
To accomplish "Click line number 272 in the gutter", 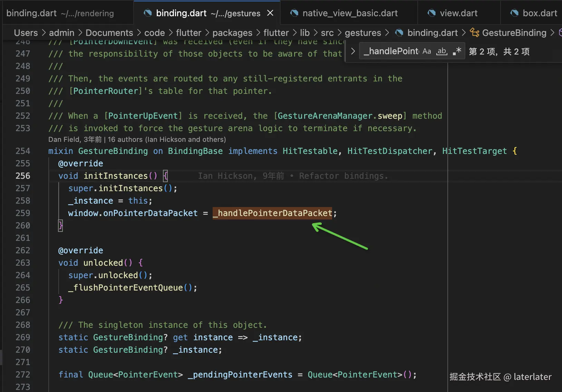I will point(23,375).
